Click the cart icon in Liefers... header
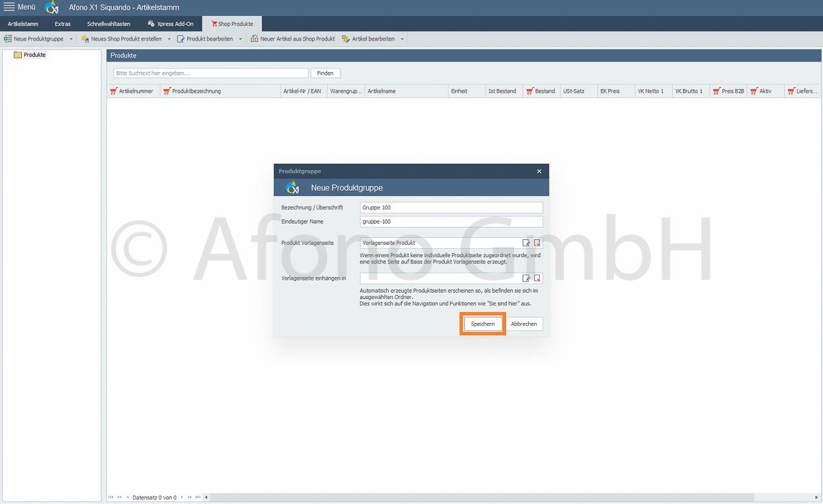 (791, 91)
